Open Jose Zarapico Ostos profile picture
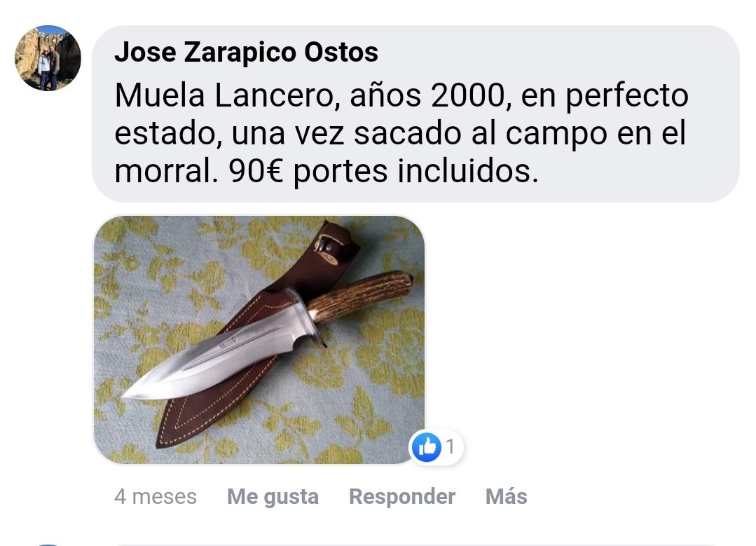The width and height of the screenshot is (756, 546). click(x=48, y=58)
